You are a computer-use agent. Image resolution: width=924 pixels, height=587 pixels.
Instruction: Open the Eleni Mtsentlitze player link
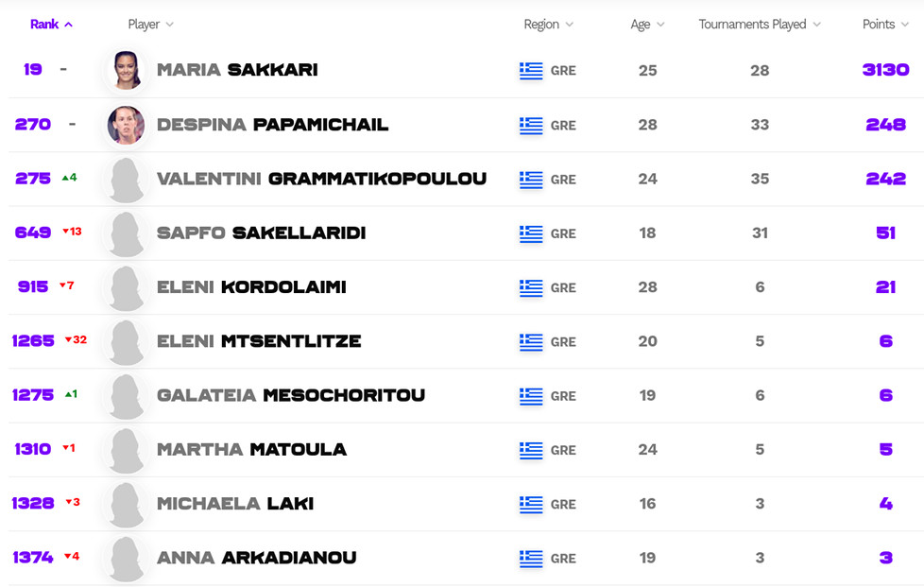[x=259, y=341]
